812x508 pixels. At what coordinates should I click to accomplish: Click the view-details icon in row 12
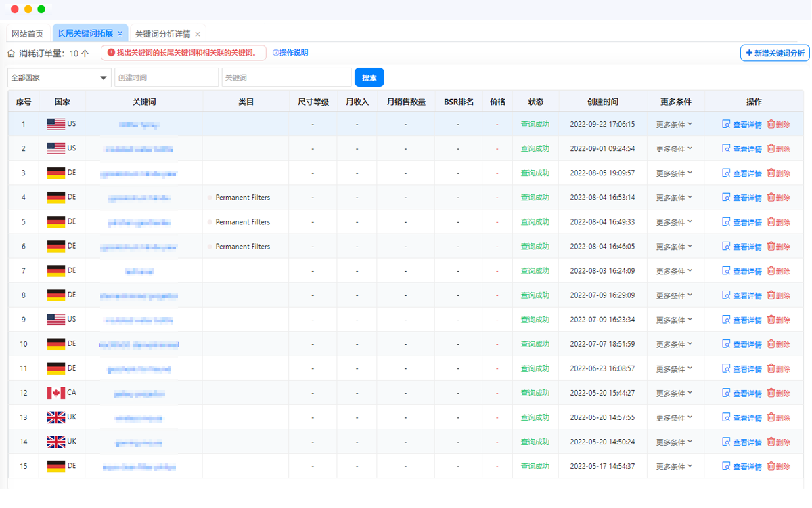click(726, 394)
